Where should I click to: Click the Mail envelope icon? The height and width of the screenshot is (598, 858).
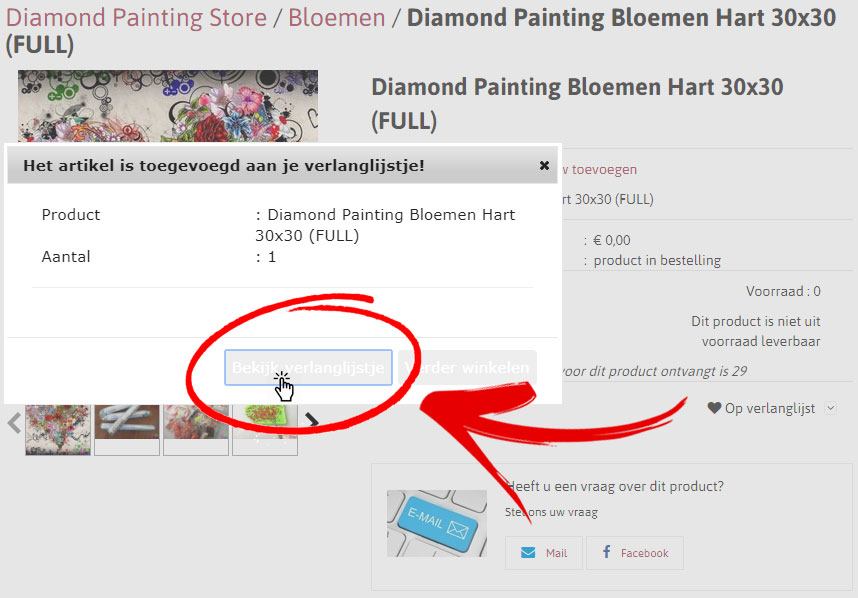pos(528,553)
